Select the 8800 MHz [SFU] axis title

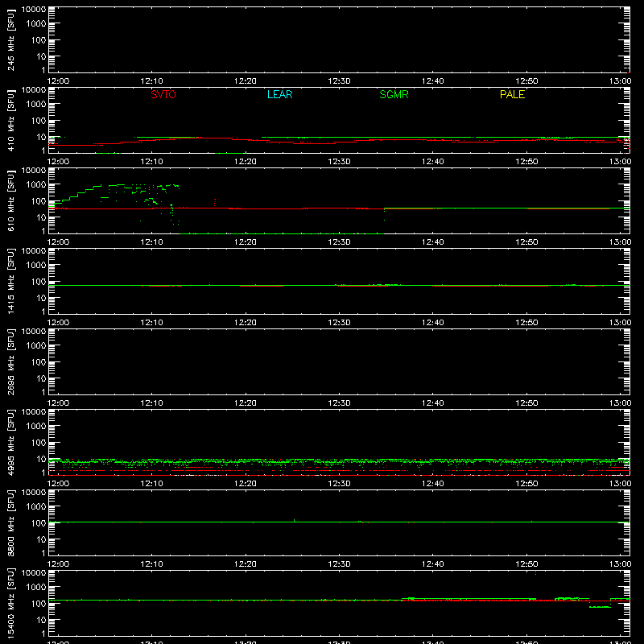10,522
